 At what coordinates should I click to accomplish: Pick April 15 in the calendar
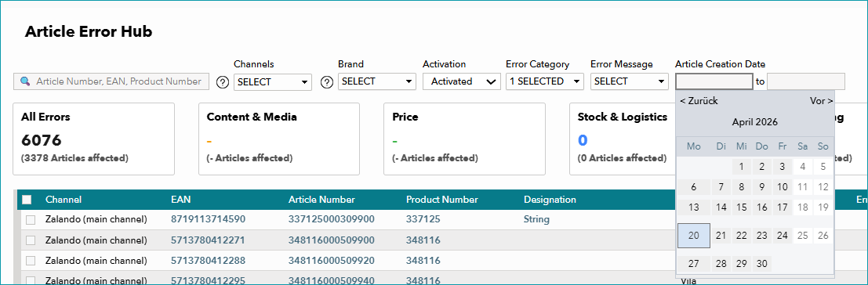741,207
